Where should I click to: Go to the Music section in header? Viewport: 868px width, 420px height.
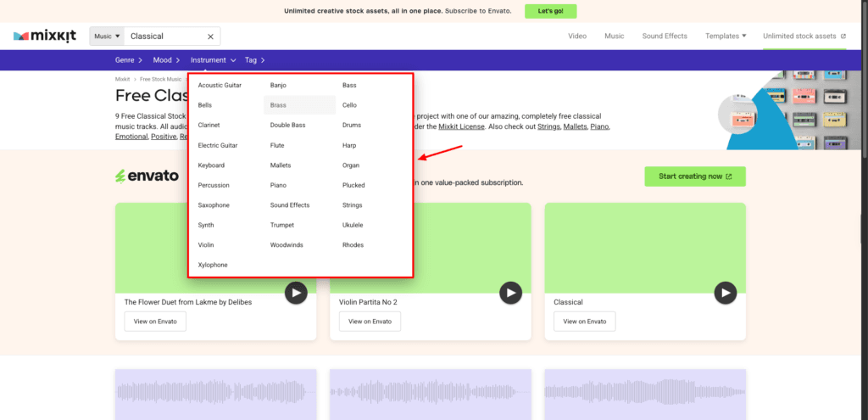click(x=615, y=36)
